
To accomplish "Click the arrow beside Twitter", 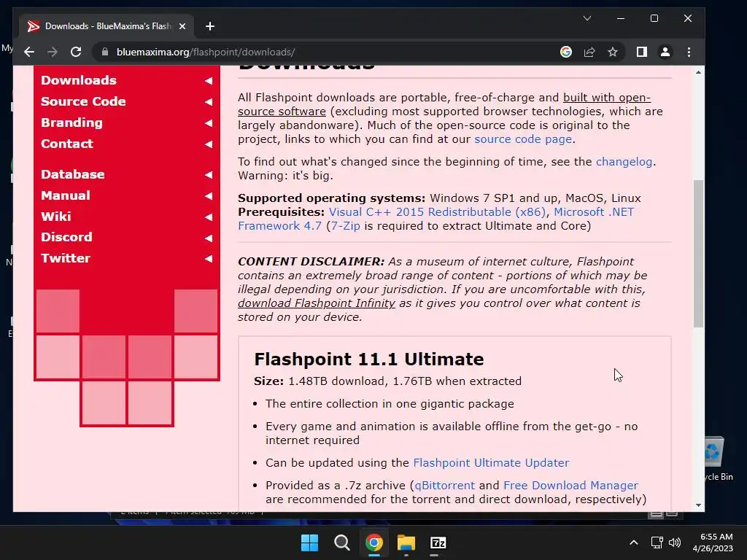I will (x=209, y=259).
